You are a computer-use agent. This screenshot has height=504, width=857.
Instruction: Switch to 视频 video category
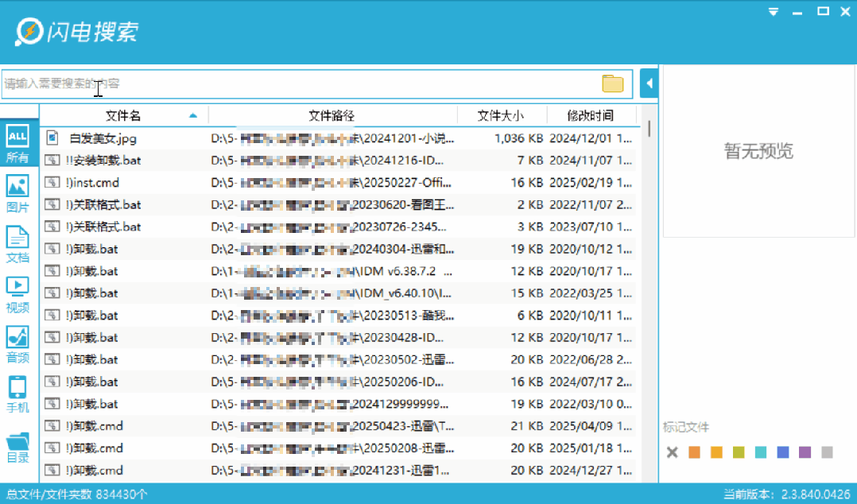click(x=17, y=295)
